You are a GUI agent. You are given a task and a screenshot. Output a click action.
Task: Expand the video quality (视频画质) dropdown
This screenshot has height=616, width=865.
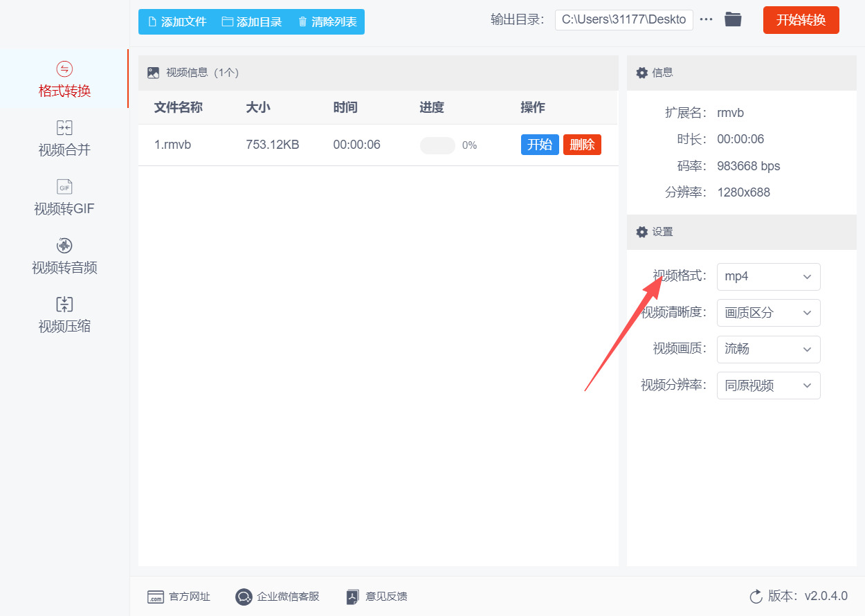click(768, 350)
